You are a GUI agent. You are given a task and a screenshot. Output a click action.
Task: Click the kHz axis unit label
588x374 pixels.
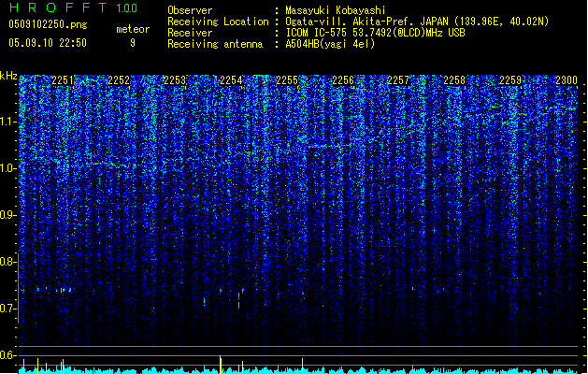pos(8,76)
